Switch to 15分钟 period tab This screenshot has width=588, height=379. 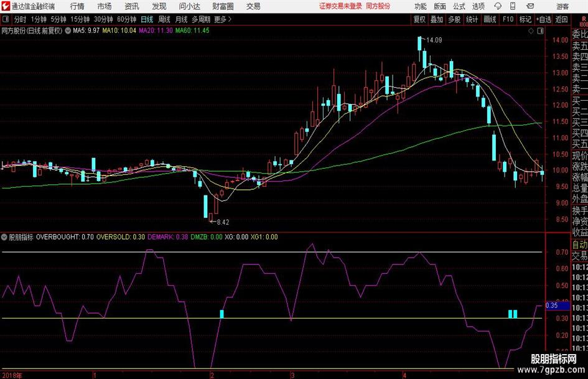[80, 19]
